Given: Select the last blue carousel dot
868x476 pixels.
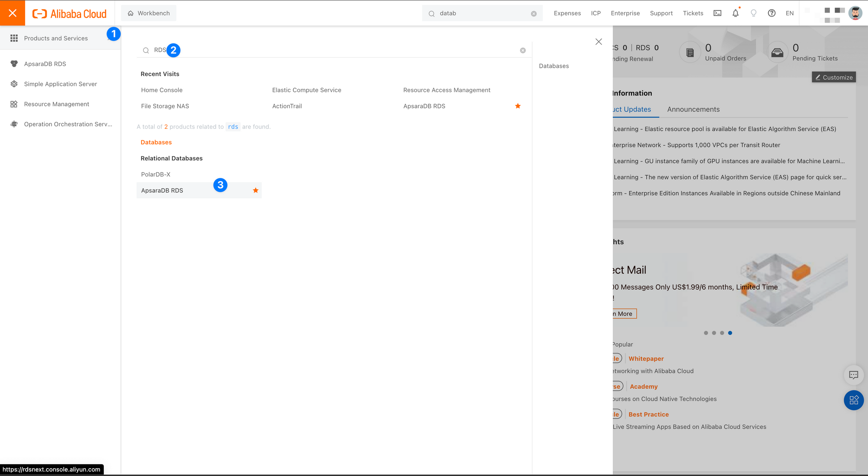Looking at the screenshot, I should [x=730, y=333].
